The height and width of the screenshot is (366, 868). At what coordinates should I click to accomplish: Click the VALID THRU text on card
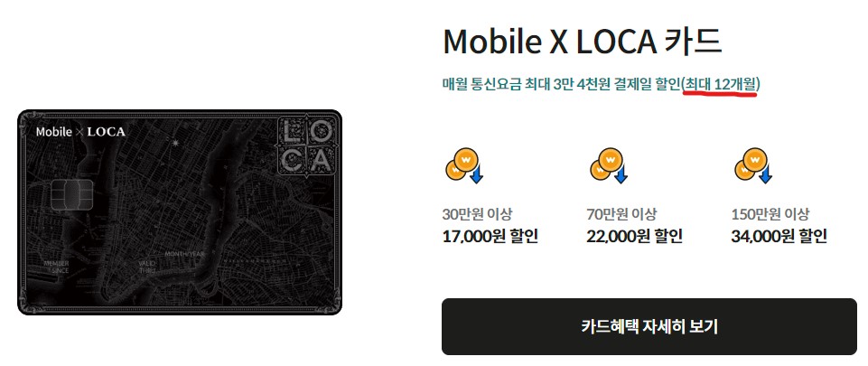(x=146, y=267)
